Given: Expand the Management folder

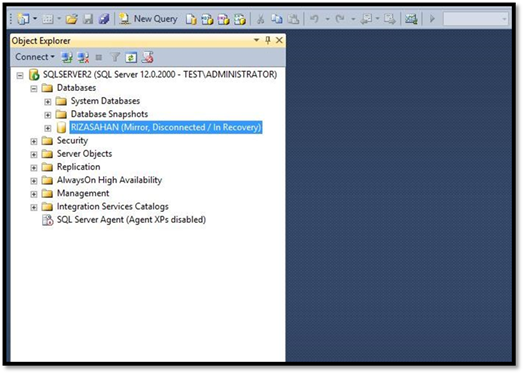Looking at the screenshot, I should click(x=34, y=194).
